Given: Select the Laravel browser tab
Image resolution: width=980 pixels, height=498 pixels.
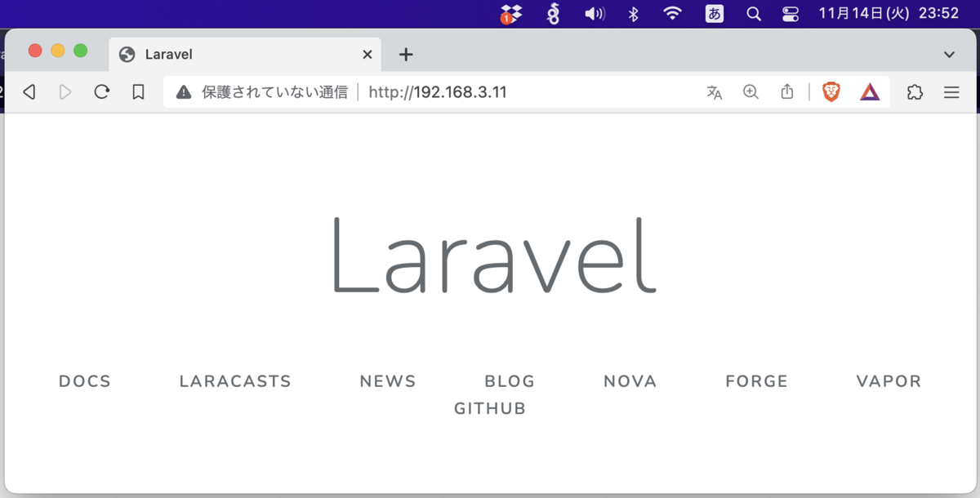Looking at the screenshot, I should click(x=246, y=55).
